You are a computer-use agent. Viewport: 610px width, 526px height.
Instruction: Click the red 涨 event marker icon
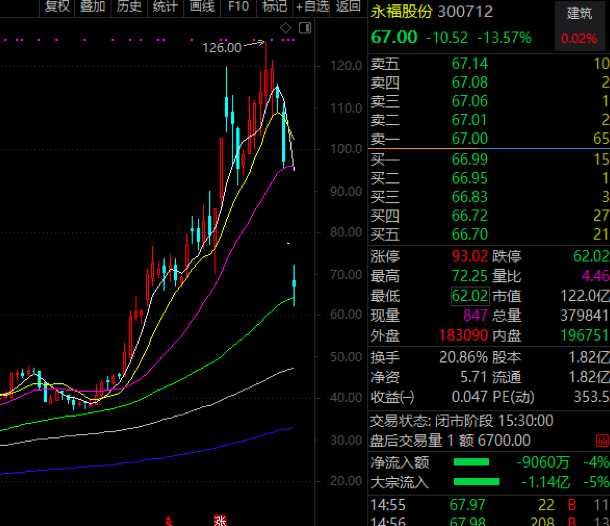pos(219,520)
